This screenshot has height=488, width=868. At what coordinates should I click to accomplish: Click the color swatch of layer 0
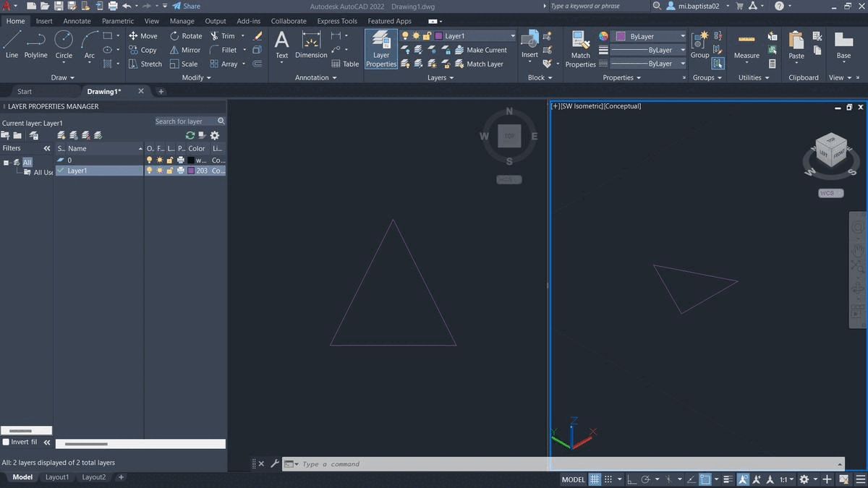191,160
